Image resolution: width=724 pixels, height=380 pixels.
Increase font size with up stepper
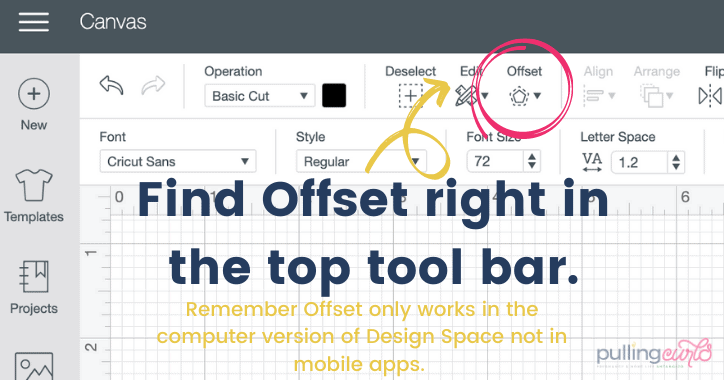tap(532, 157)
